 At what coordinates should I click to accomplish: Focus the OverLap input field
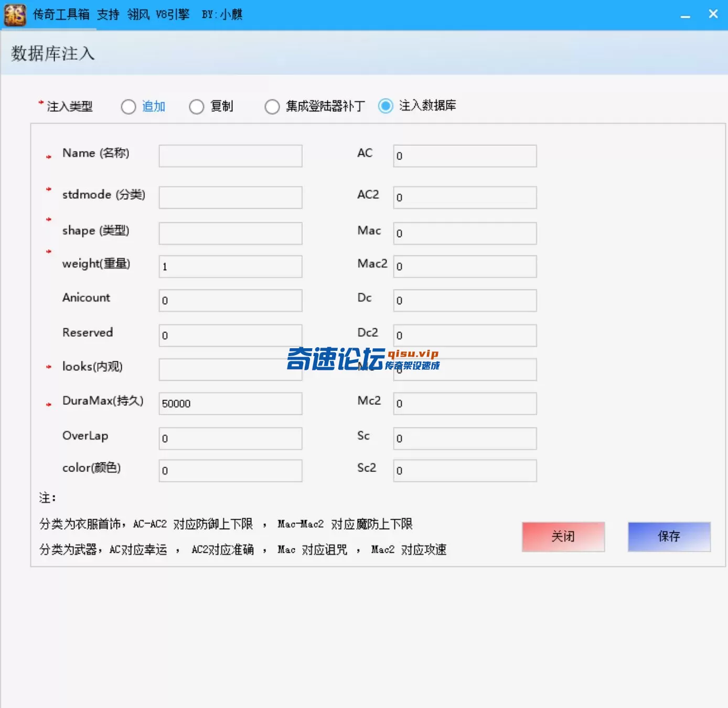click(x=230, y=438)
